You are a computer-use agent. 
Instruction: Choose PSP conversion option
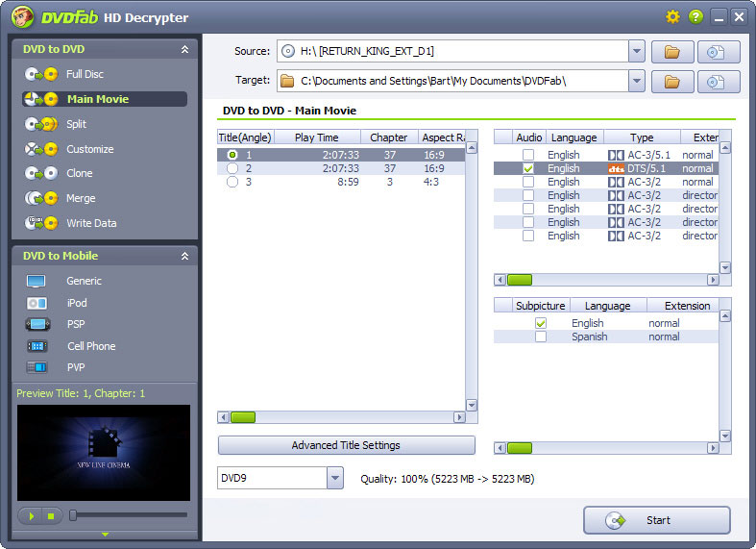pyautogui.click(x=76, y=324)
